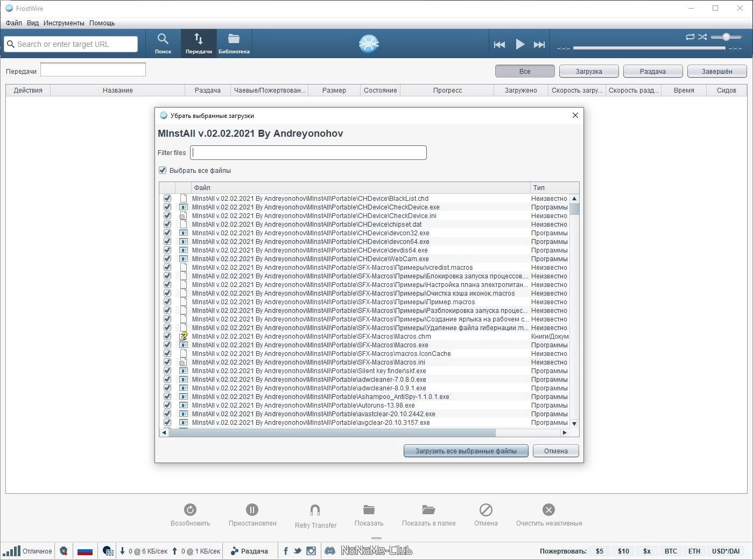
Task: Uncheck the WebCam.exe file checkbox
Action: click(167, 258)
